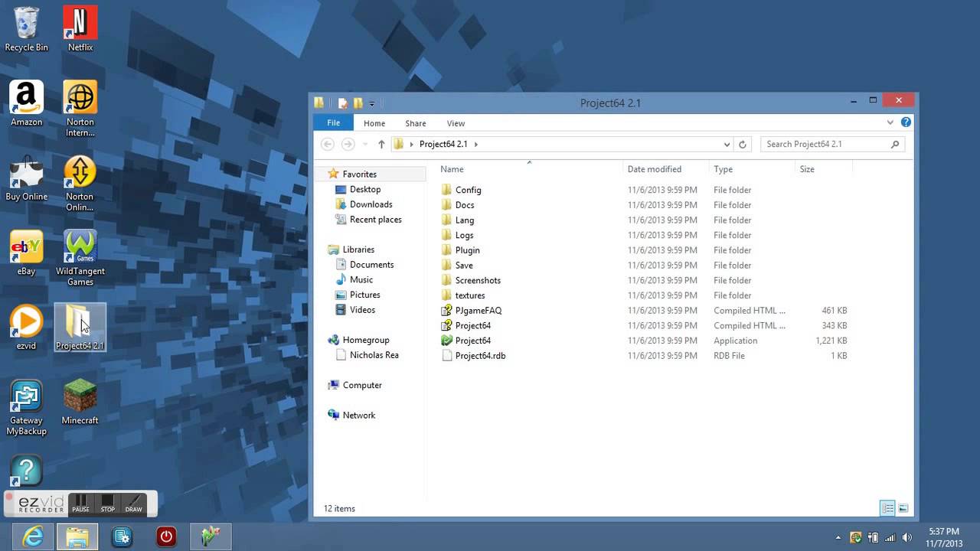Collapse or expand the Explorer ribbon chevron
This screenshot has width=980, height=551.
click(890, 122)
